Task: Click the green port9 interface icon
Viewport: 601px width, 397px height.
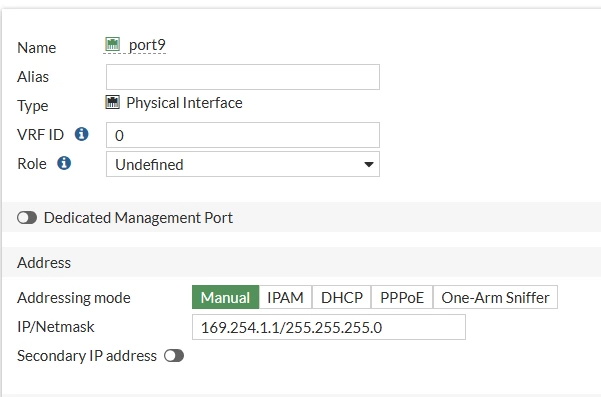Action: (112, 44)
